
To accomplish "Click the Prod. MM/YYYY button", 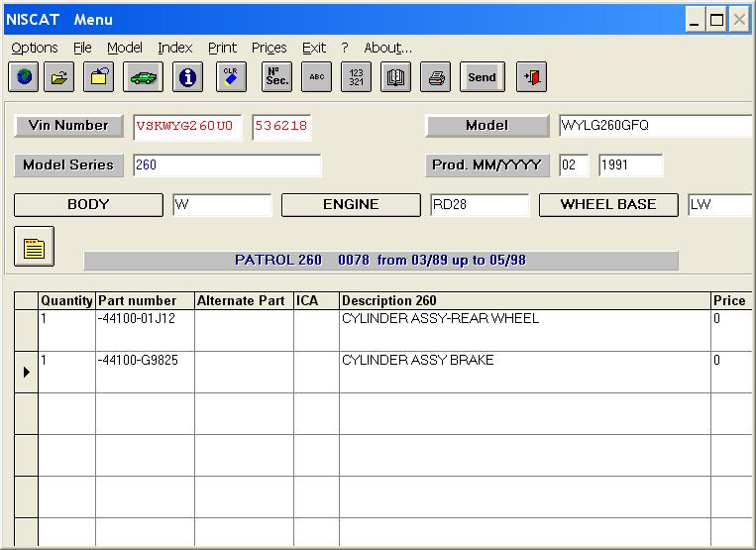I will 486,165.
